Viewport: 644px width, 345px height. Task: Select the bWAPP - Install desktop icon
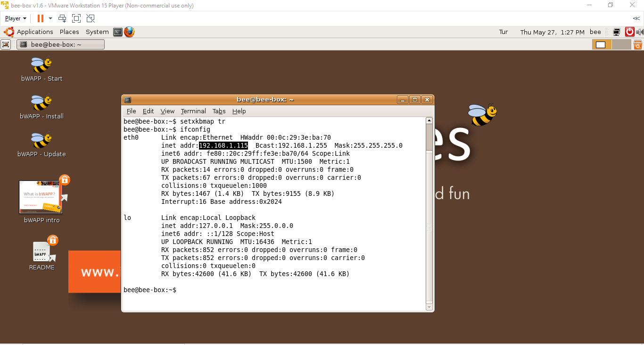click(x=41, y=107)
